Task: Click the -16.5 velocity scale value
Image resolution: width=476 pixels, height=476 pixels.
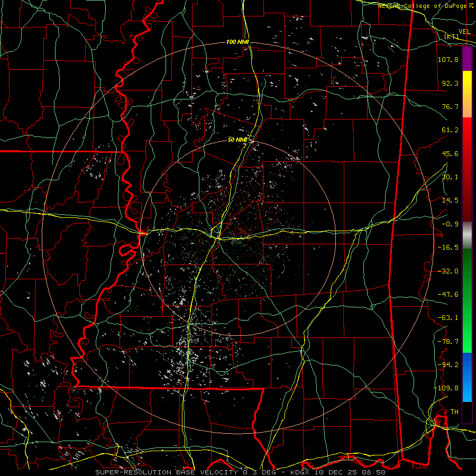Action: [448, 248]
